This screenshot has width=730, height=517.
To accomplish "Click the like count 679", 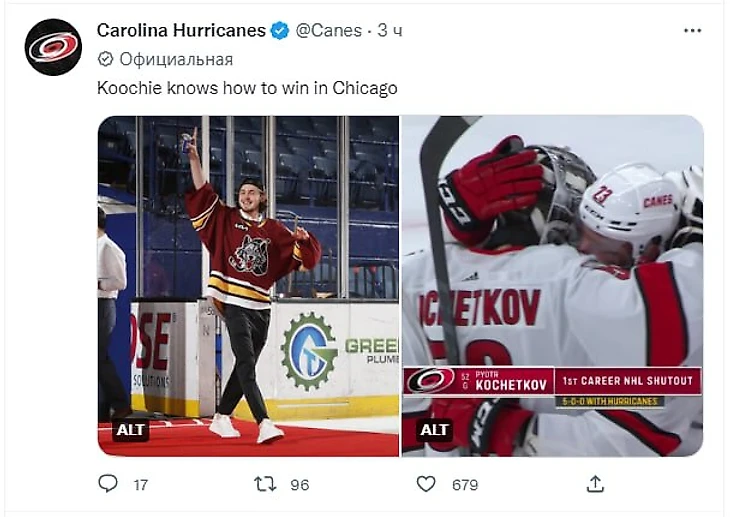I will 465,485.
